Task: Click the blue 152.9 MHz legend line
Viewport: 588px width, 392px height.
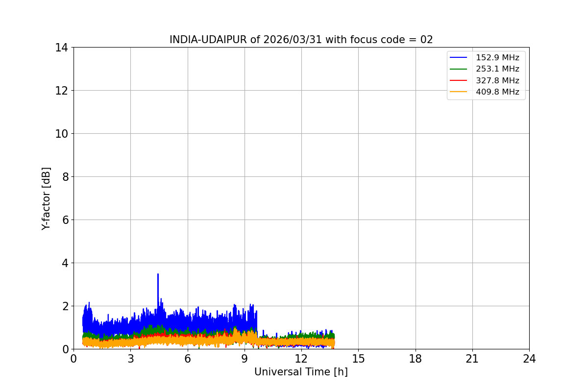Action: click(x=458, y=58)
